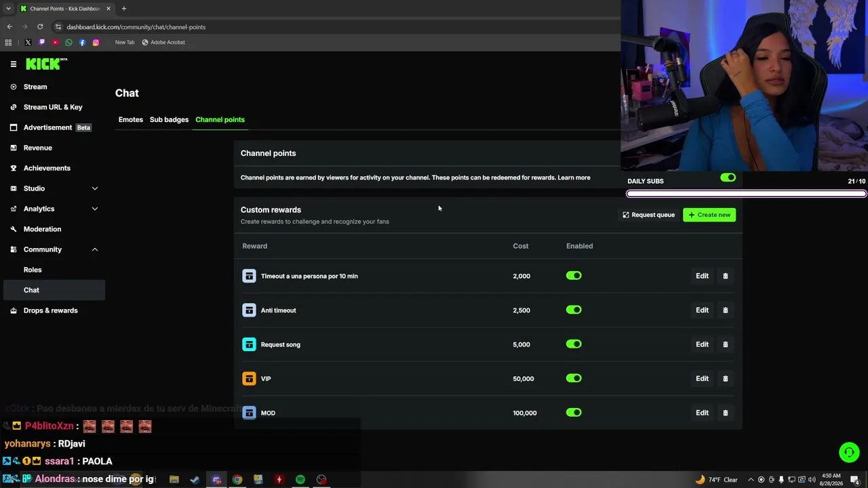Delete the Timeout a una persona reward
The height and width of the screenshot is (488, 868).
point(725,276)
